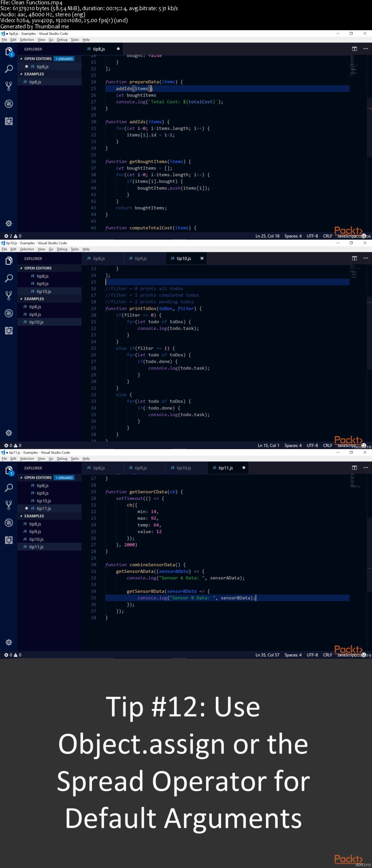Open File menu in tip8.js window

coord(4,40)
